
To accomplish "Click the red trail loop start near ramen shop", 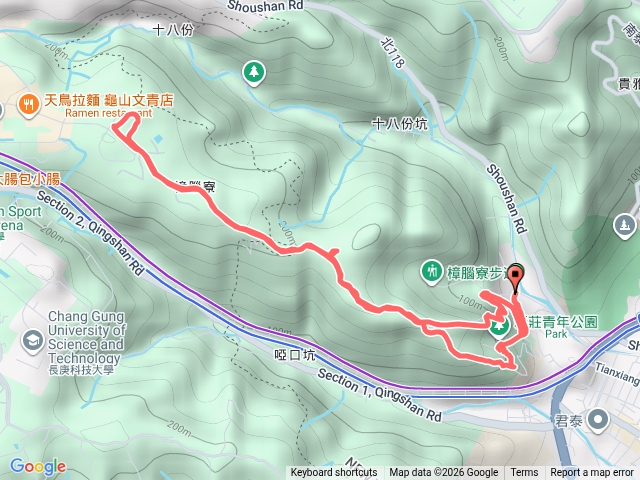I will tap(127, 125).
